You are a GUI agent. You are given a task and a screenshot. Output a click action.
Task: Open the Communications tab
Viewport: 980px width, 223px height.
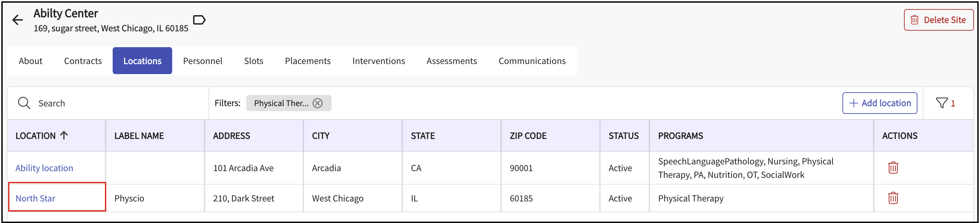[x=532, y=61]
